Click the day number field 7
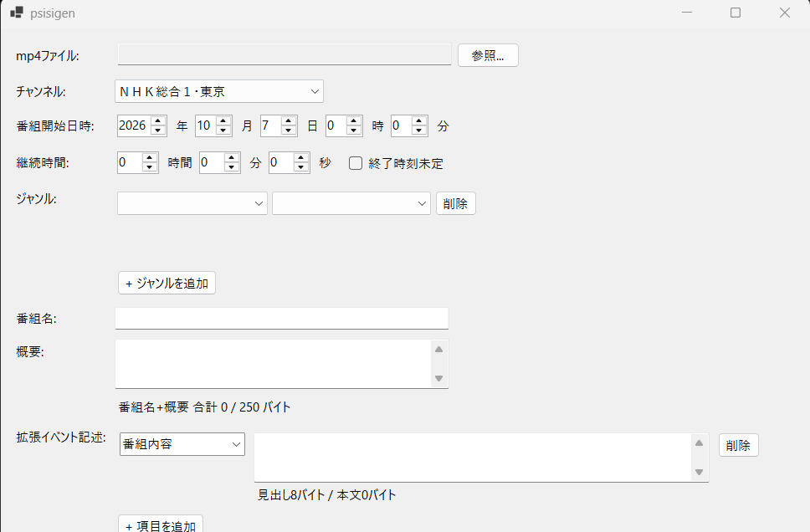The width and height of the screenshot is (810, 532). click(270, 125)
